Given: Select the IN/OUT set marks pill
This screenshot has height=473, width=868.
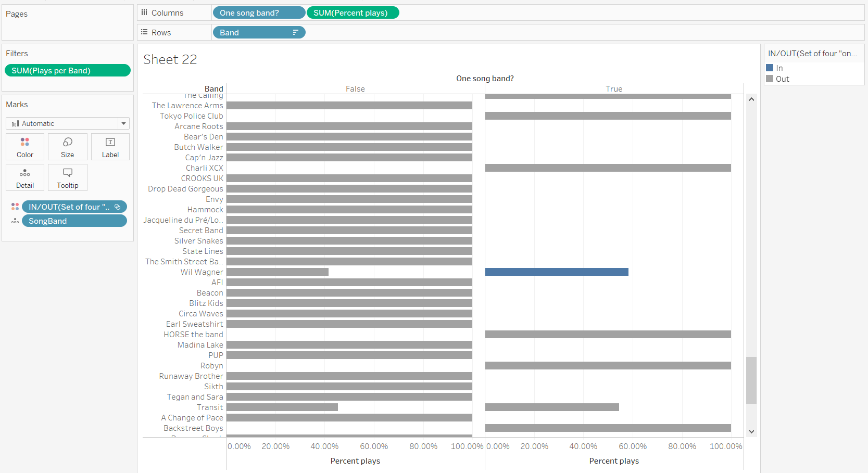Looking at the screenshot, I should pyautogui.click(x=74, y=207).
